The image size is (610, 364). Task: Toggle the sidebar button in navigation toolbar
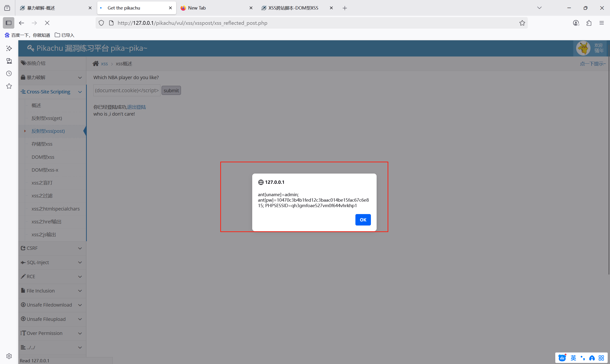point(9,23)
